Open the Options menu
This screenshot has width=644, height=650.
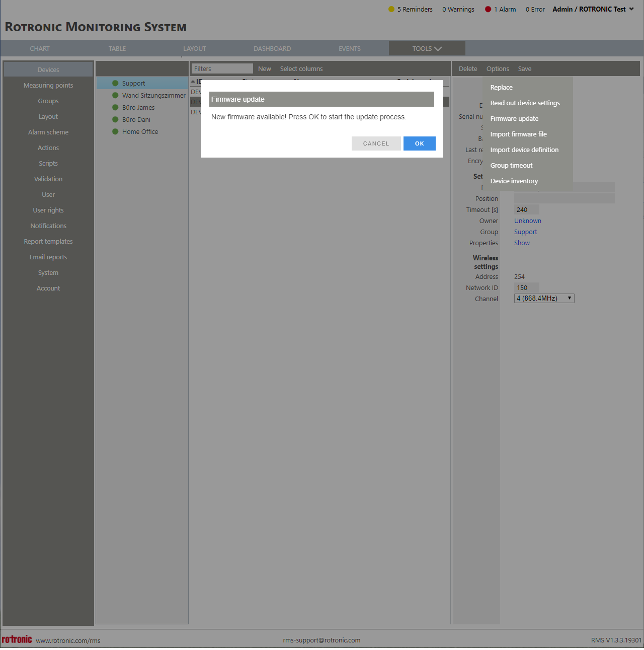498,69
